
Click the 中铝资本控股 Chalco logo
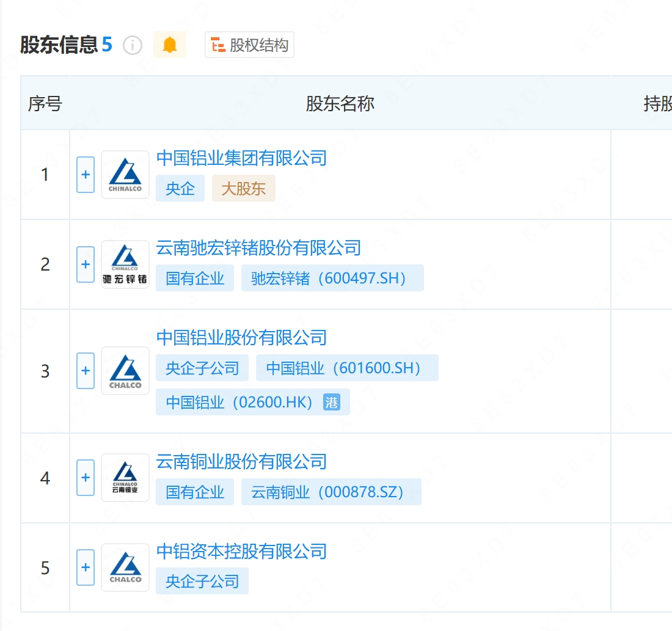pos(125,567)
